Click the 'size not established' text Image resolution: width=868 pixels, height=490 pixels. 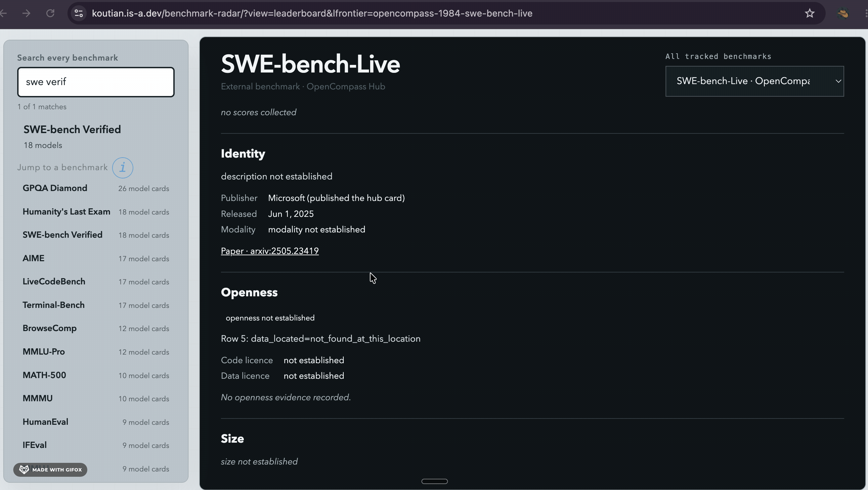pos(259,462)
